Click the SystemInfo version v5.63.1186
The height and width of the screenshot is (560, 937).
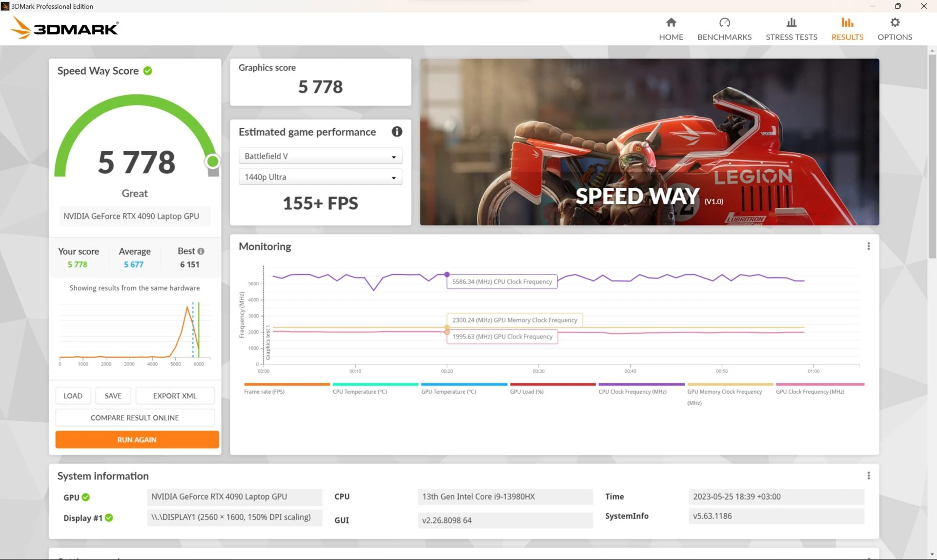776,516
